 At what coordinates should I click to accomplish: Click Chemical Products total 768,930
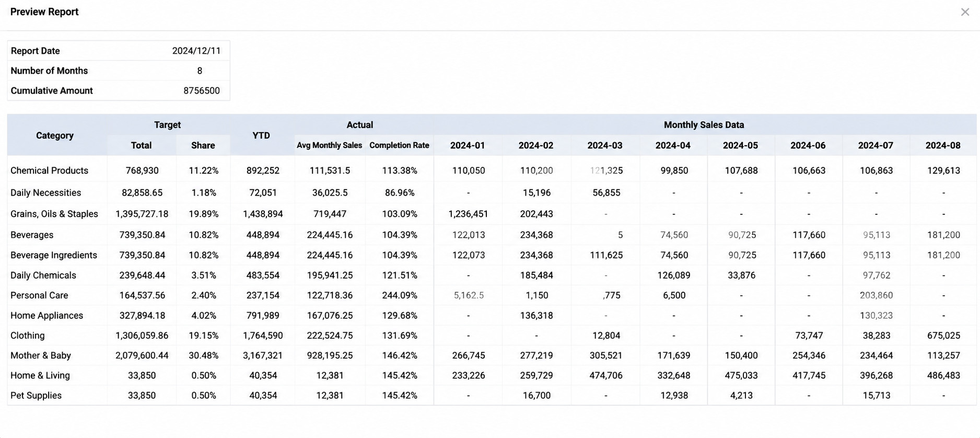click(142, 170)
